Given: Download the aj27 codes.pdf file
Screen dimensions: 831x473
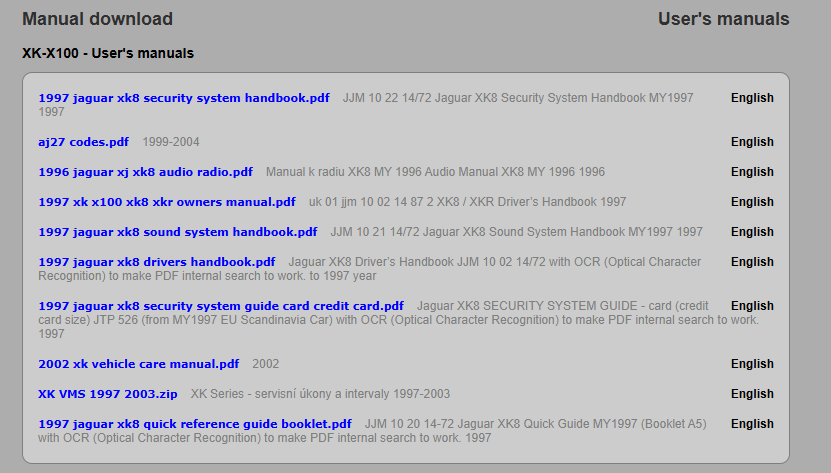Looking at the screenshot, I should coord(83,142).
